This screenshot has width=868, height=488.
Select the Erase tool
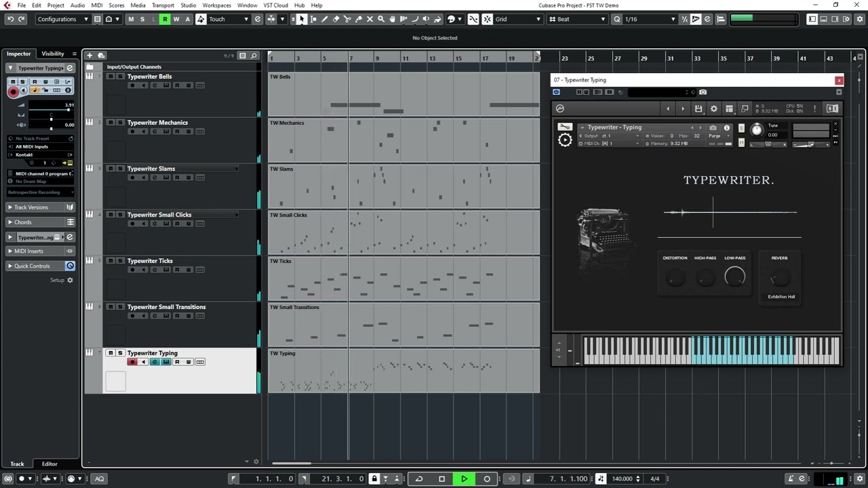click(336, 19)
